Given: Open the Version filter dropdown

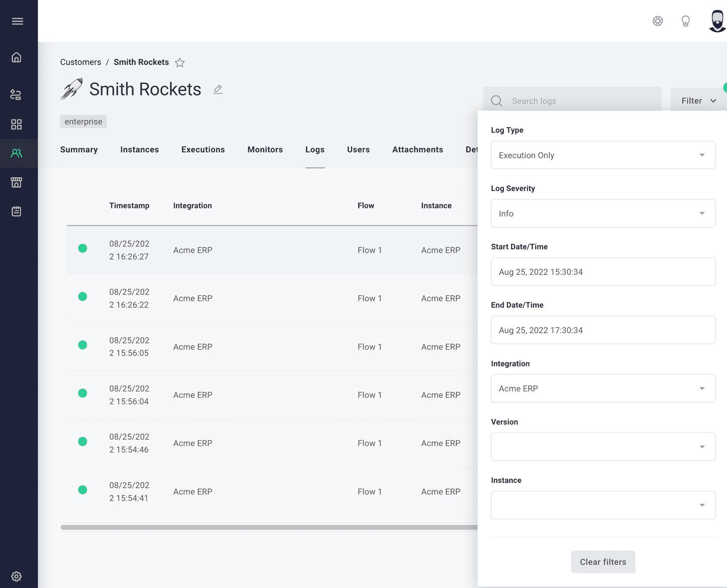Looking at the screenshot, I should pyautogui.click(x=603, y=447).
